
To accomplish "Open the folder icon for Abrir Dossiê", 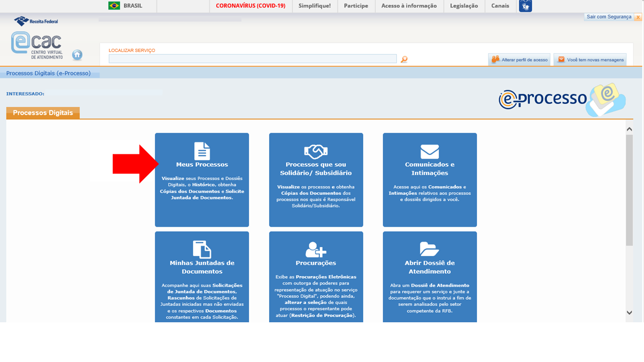I will coord(430,249).
